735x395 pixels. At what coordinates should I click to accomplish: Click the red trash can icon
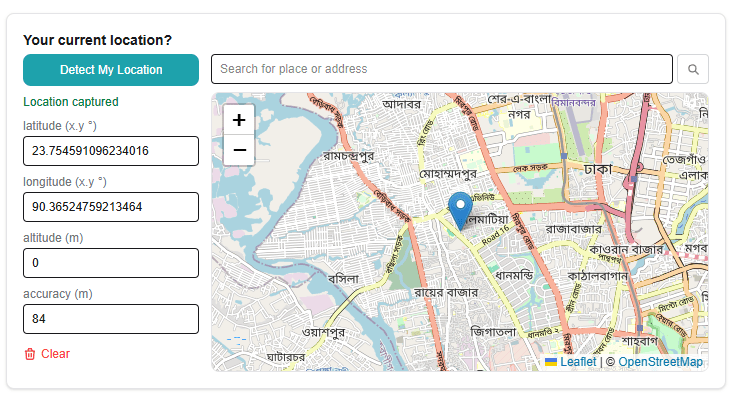[x=30, y=354]
